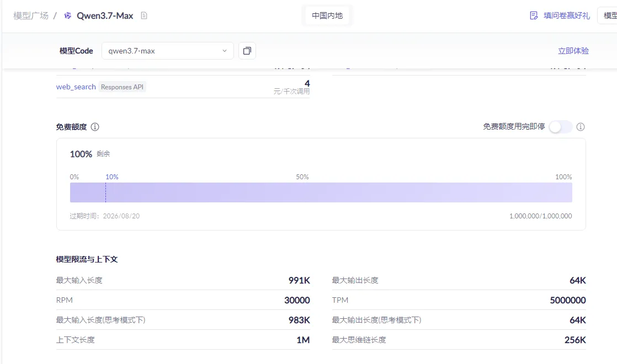Click the web_search price of 4 元/千次调用

pos(291,87)
